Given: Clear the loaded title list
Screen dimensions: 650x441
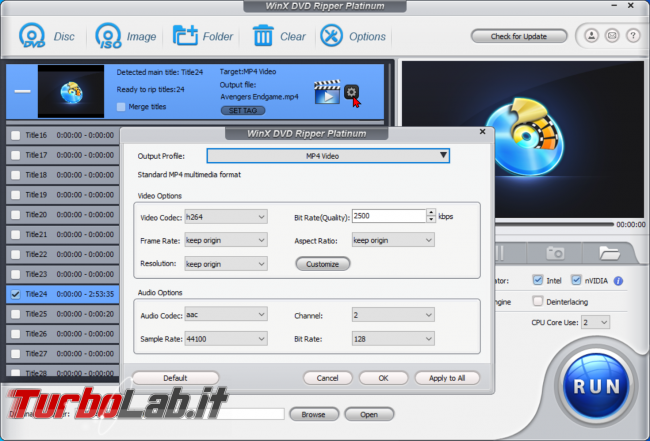Looking at the screenshot, I should tap(279, 36).
